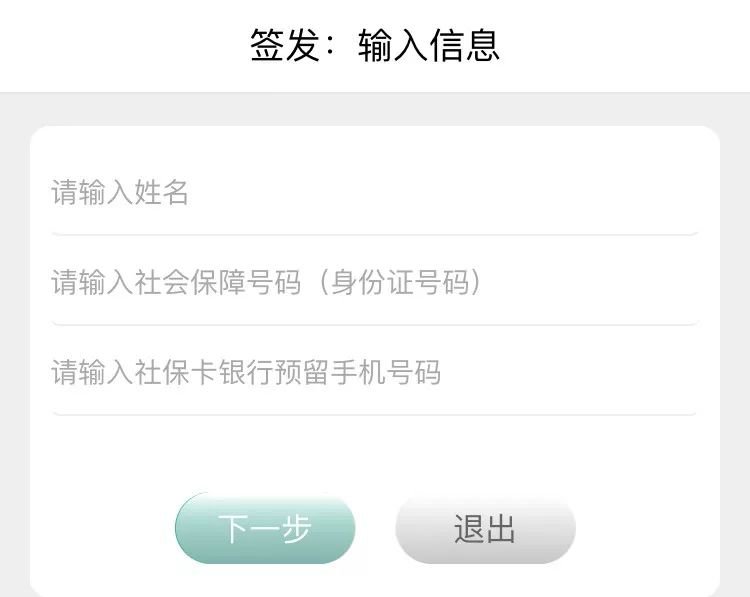Place cursor in the third form field
The height and width of the screenshot is (597, 750).
(374, 373)
